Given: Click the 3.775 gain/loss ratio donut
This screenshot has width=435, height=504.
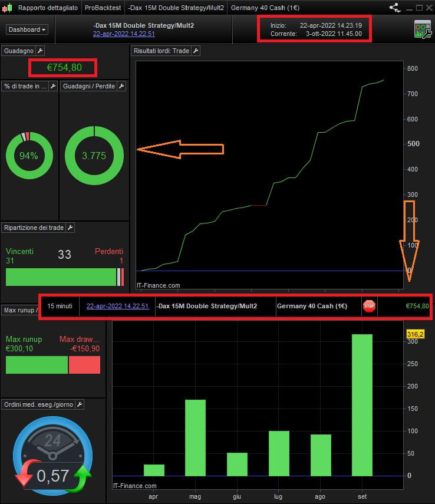Looking at the screenshot, I should coord(94,156).
